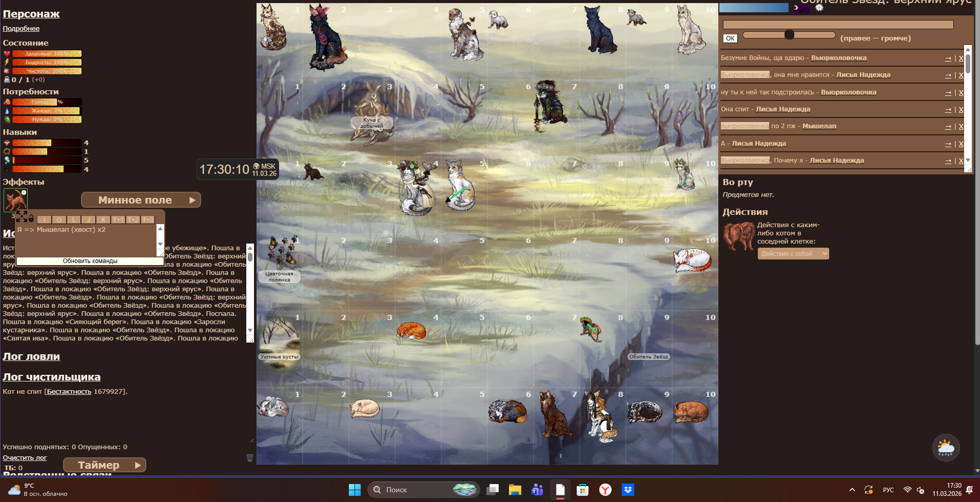Image resolution: width=980 pixels, height=502 pixels.
Task: Click the 'Мышелап' name in chat
Action: (819, 126)
